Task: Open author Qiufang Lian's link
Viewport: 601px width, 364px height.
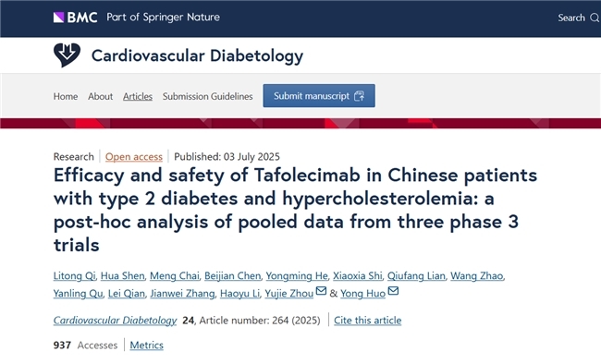Action: click(x=416, y=276)
